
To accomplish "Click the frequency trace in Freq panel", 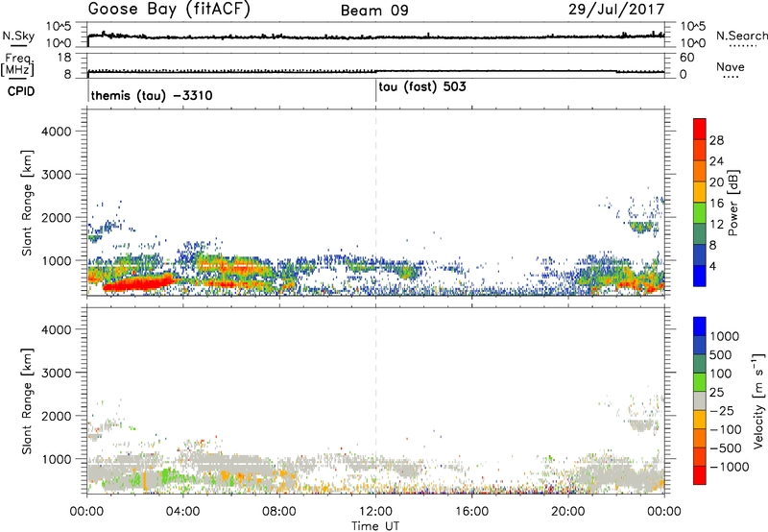I will 375,71.
